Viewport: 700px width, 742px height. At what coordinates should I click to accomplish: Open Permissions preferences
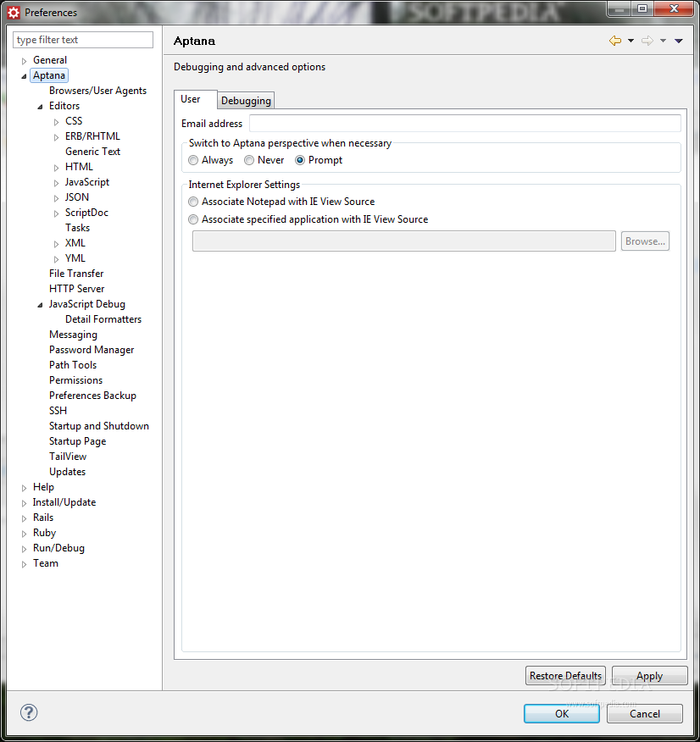coord(75,380)
